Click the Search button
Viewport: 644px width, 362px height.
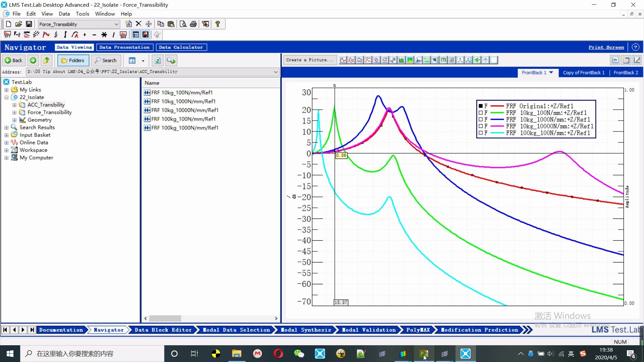106,60
